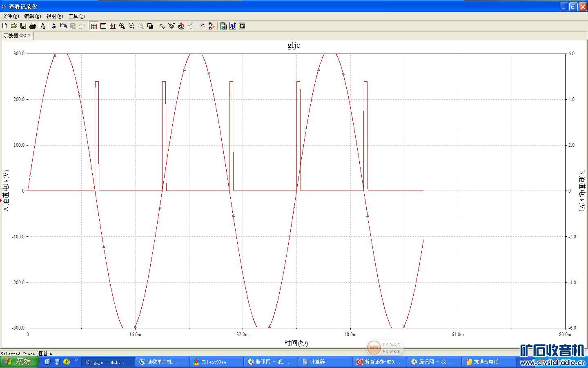Screen dimensions: 588x368
Task: Click the 时间(秒) axis label
Action: click(296, 343)
